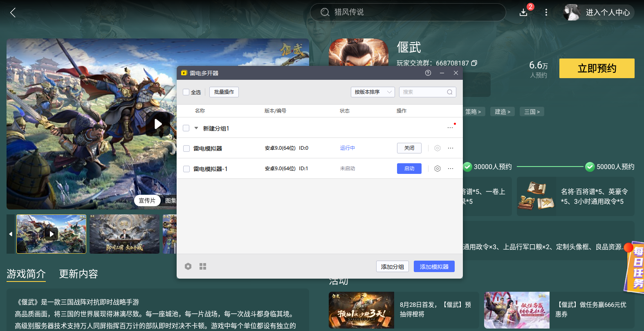Click the 偃武 game icon

pyautogui.click(x=359, y=52)
